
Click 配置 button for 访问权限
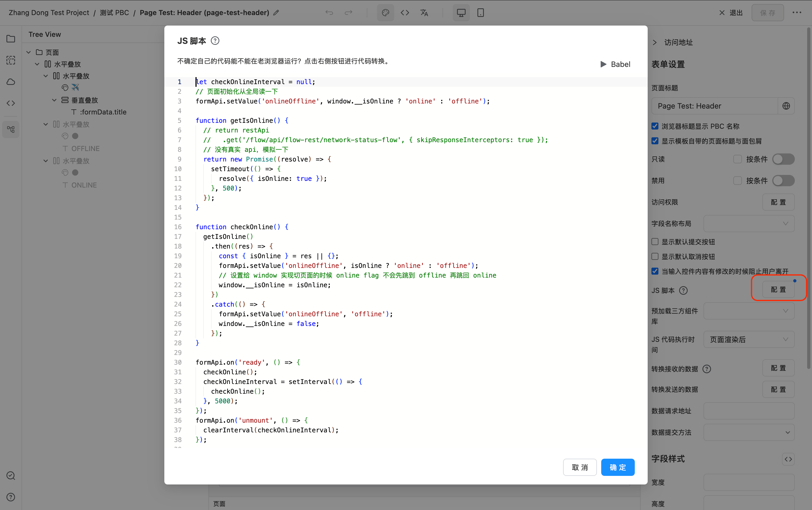pyautogui.click(x=778, y=202)
